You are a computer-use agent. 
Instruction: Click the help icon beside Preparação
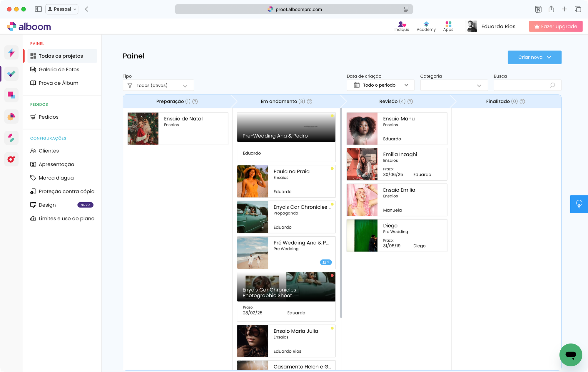point(195,102)
